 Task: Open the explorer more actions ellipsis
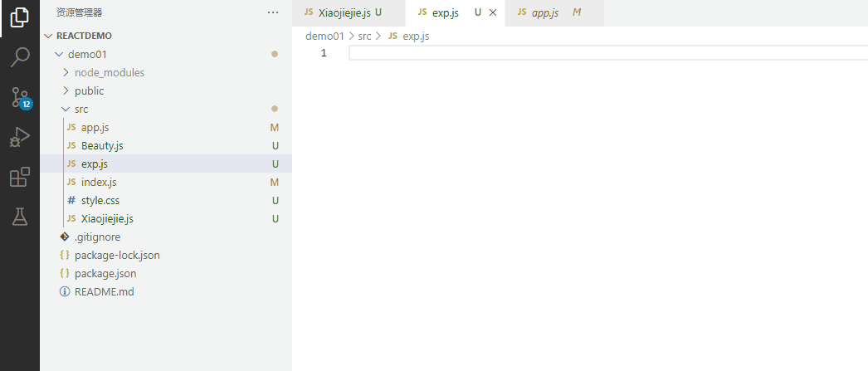tap(273, 12)
